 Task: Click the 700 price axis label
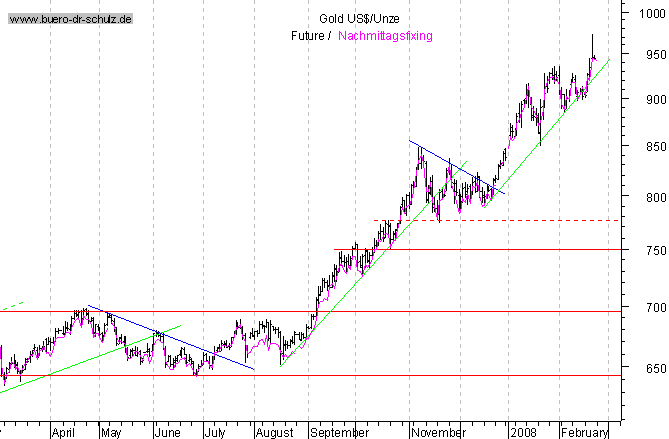click(656, 308)
